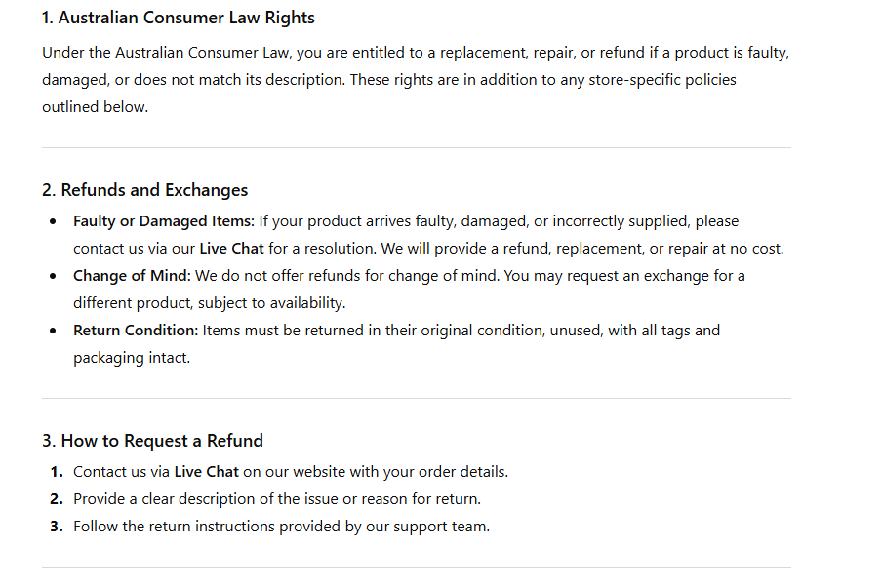
Task: Click the 'Follow the return instructions' step text
Action: coord(281,527)
